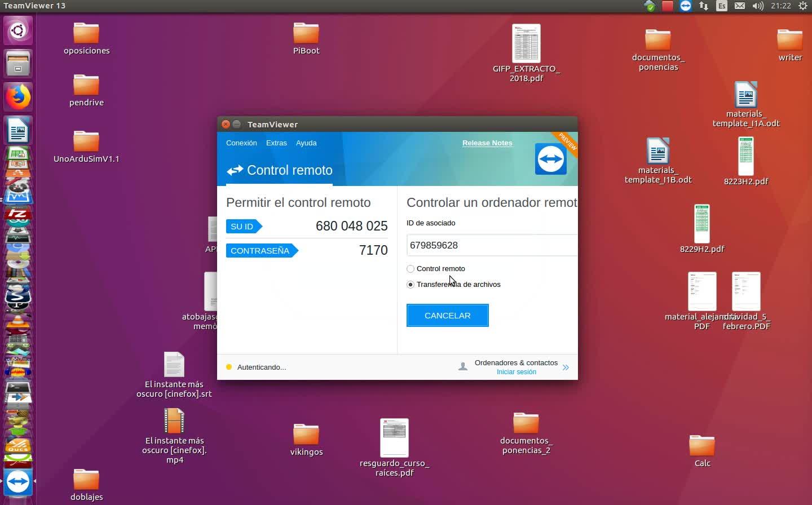812x505 pixels.
Task: Select the UnoArduSimV1.1 desktop folder
Action: click(x=86, y=147)
